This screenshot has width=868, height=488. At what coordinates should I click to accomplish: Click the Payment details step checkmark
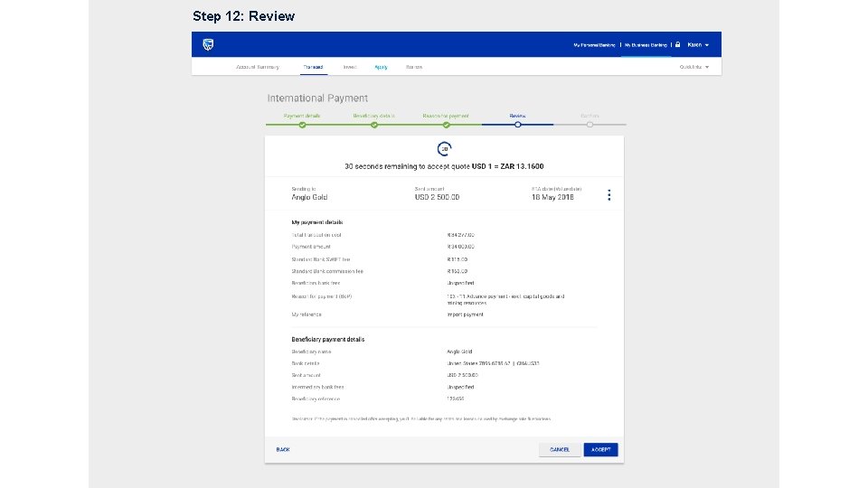coord(302,125)
